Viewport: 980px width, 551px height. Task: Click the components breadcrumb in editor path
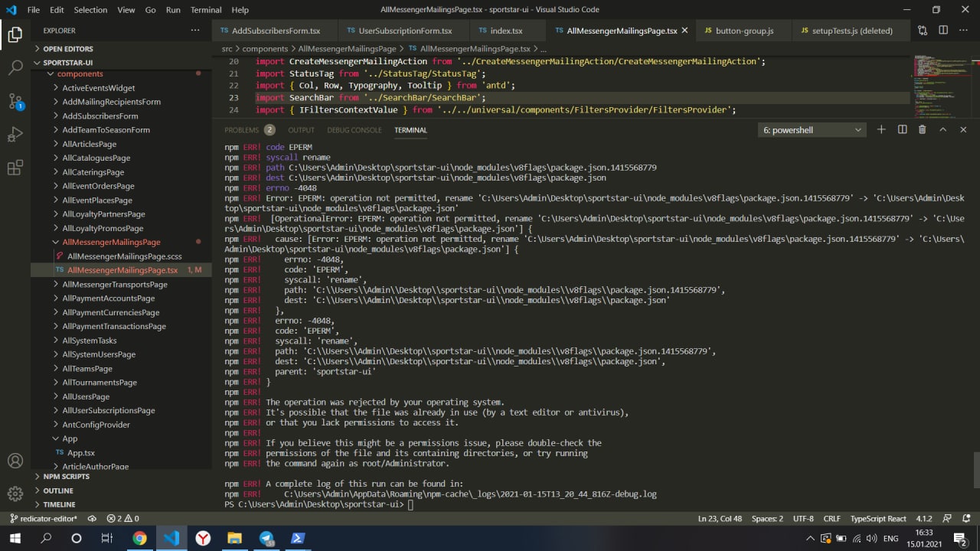pyautogui.click(x=265, y=48)
